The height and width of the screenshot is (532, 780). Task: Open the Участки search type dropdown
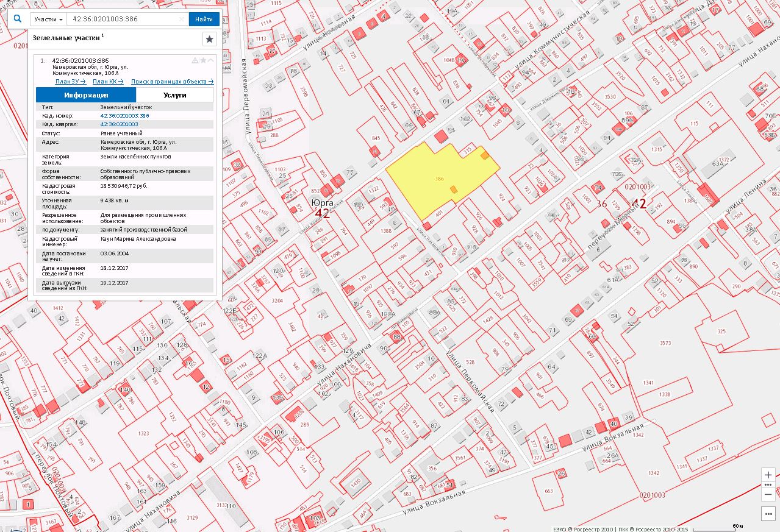point(48,20)
